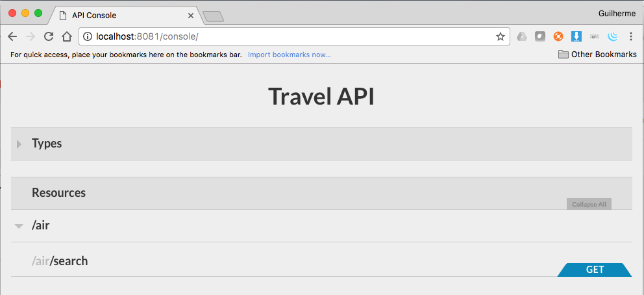The height and width of the screenshot is (295, 644).
Task: Bookmark this page with the star icon
Action: 501,36
